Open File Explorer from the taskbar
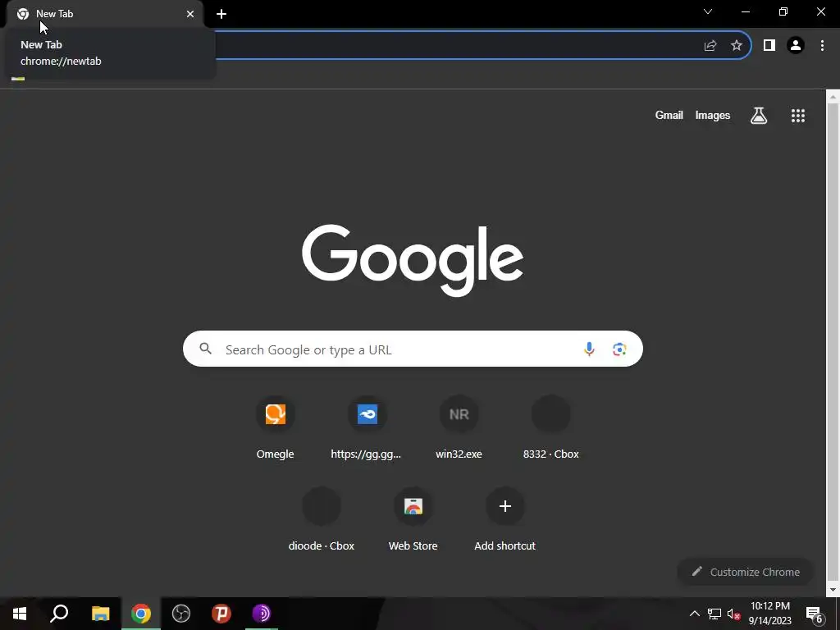Image resolution: width=840 pixels, height=630 pixels. coord(100,614)
